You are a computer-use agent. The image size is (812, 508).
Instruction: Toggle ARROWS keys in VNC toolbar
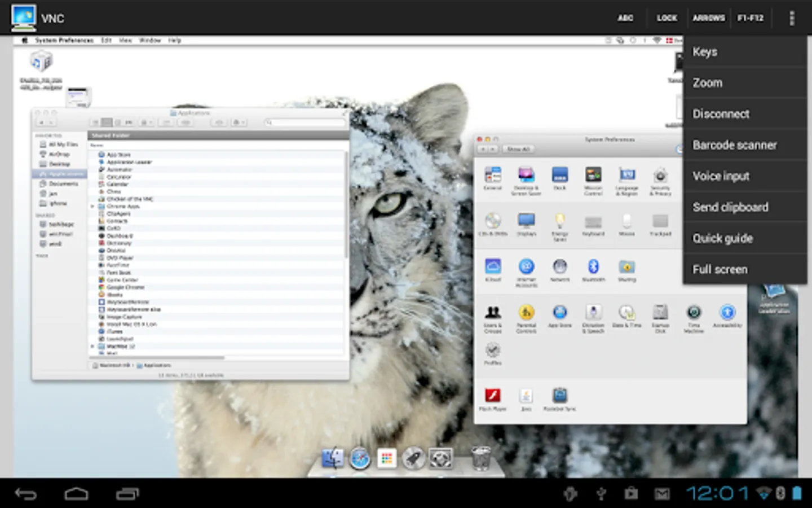click(x=709, y=18)
